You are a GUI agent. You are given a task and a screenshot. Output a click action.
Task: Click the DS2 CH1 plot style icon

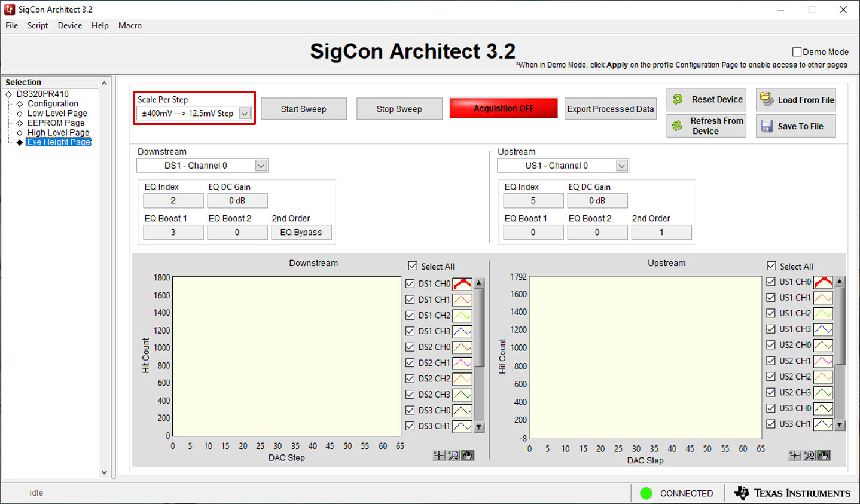(462, 363)
